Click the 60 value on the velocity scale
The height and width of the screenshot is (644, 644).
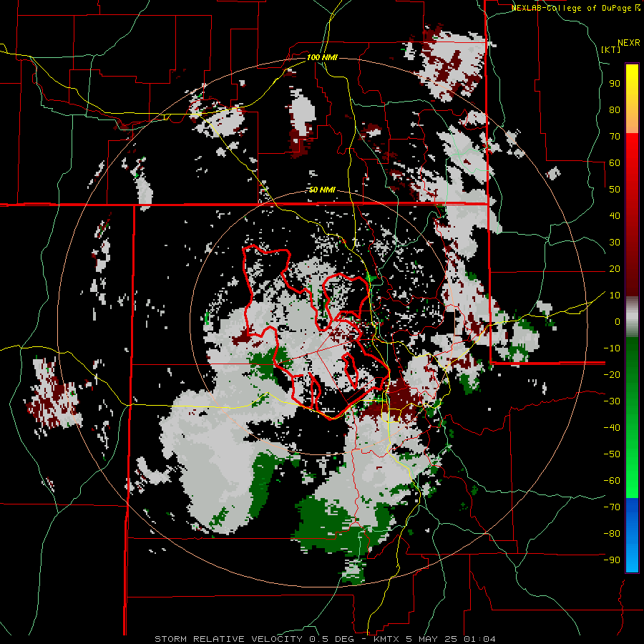[x=615, y=162]
